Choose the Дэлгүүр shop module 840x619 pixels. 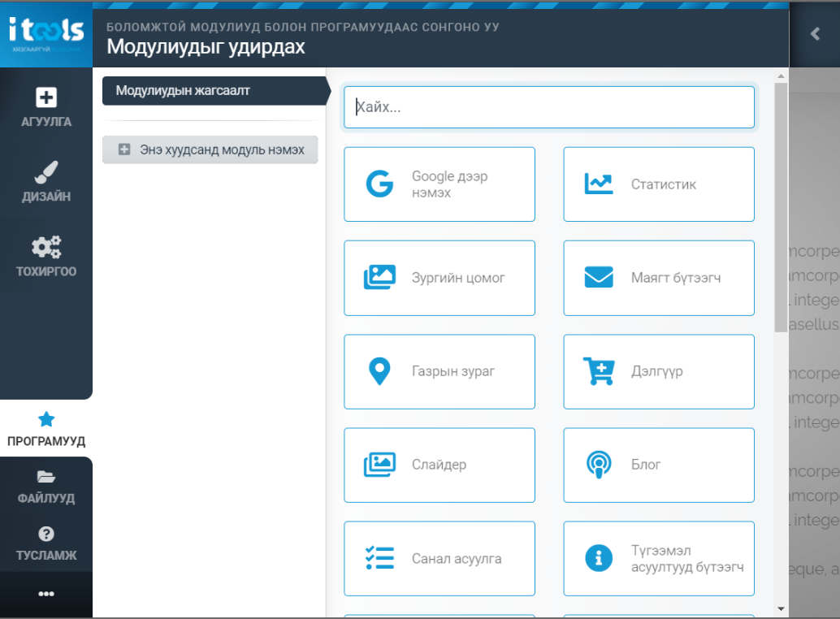[x=659, y=371]
